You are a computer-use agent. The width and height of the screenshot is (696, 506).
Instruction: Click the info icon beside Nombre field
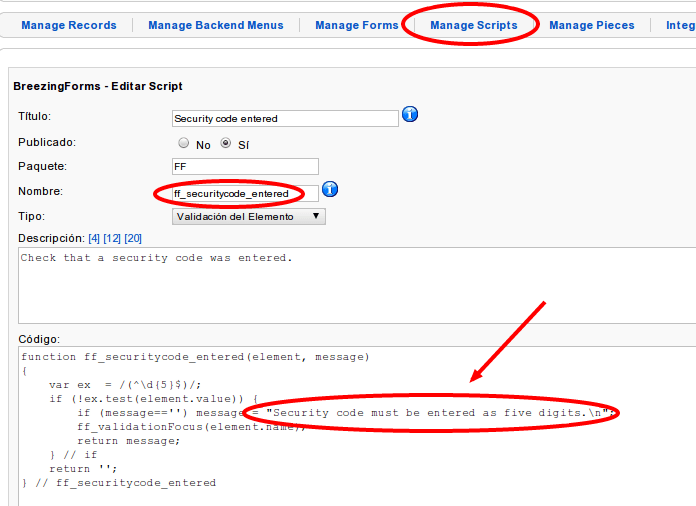pyautogui.click(x=330, y=190)
